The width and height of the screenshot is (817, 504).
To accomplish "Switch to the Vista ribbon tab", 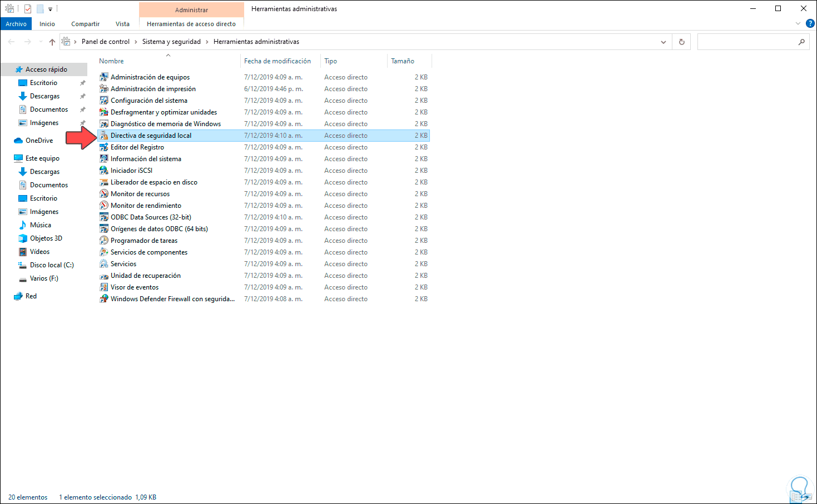I will point(122,23).
